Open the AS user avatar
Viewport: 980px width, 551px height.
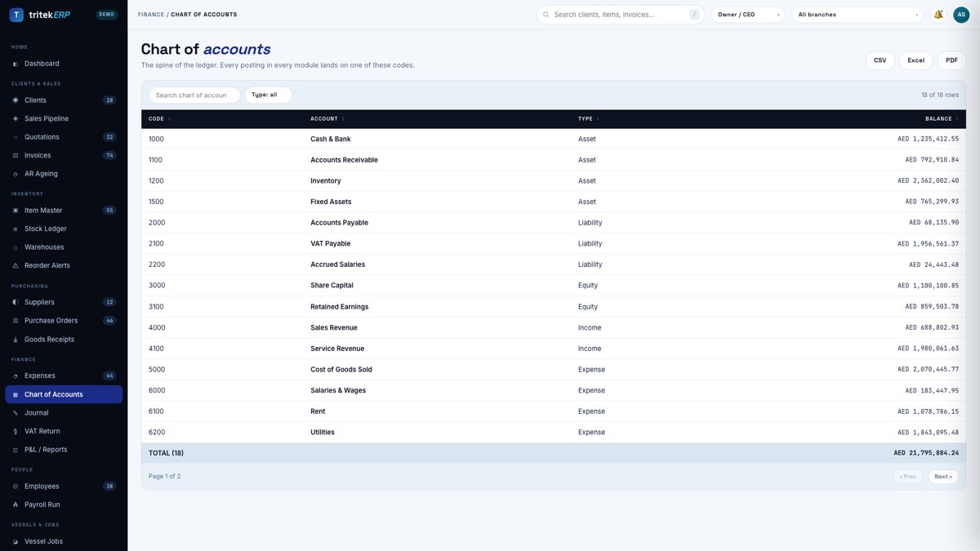[961, 15]
